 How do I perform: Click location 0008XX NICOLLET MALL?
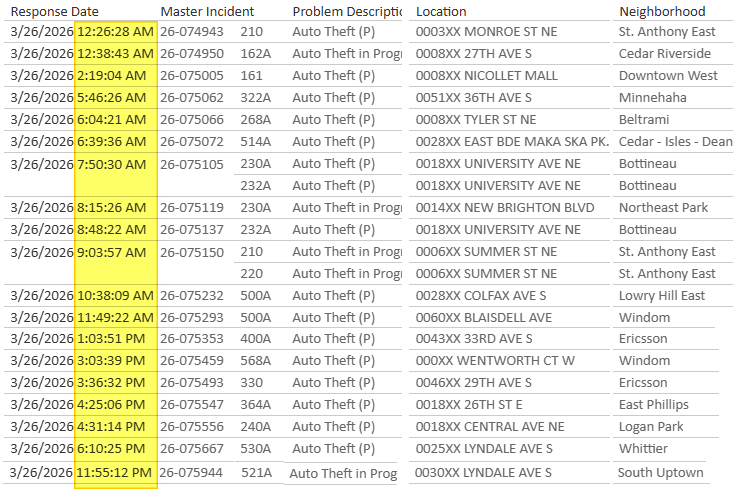[x=486, y=76]
